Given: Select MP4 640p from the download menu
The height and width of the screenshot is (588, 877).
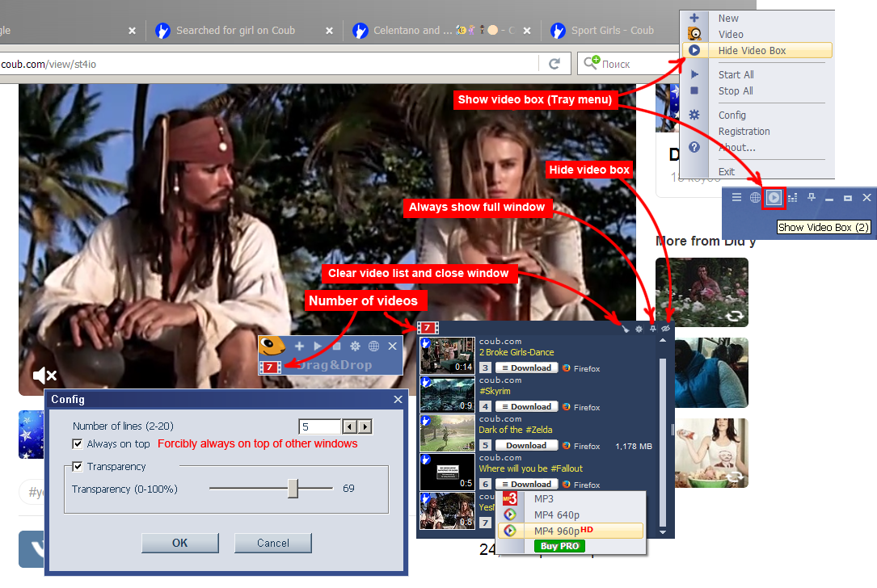Looking at the screenshot, I should click(571, 514).
